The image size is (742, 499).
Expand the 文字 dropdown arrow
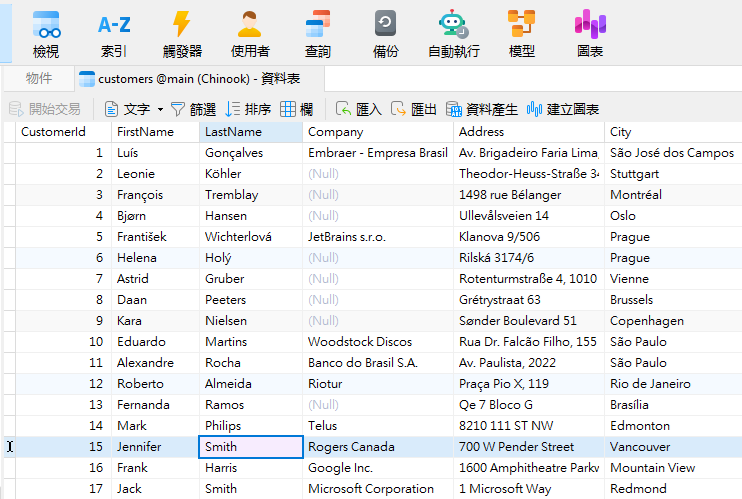160,109
